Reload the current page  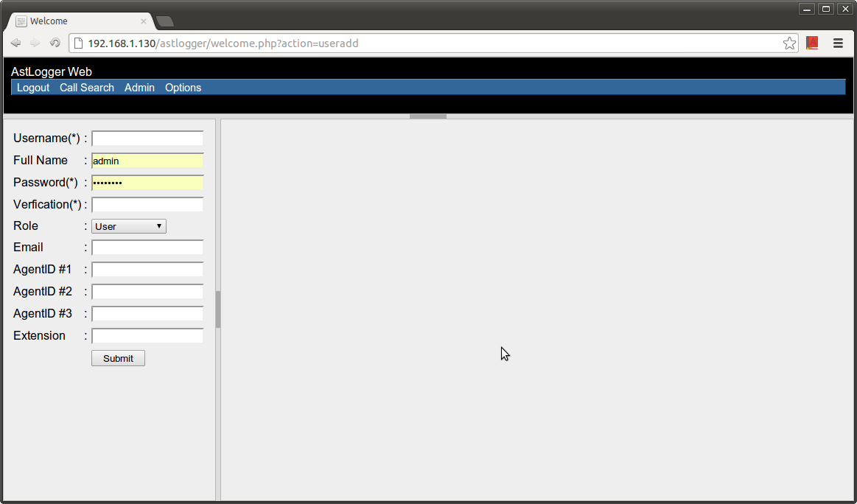55,43
